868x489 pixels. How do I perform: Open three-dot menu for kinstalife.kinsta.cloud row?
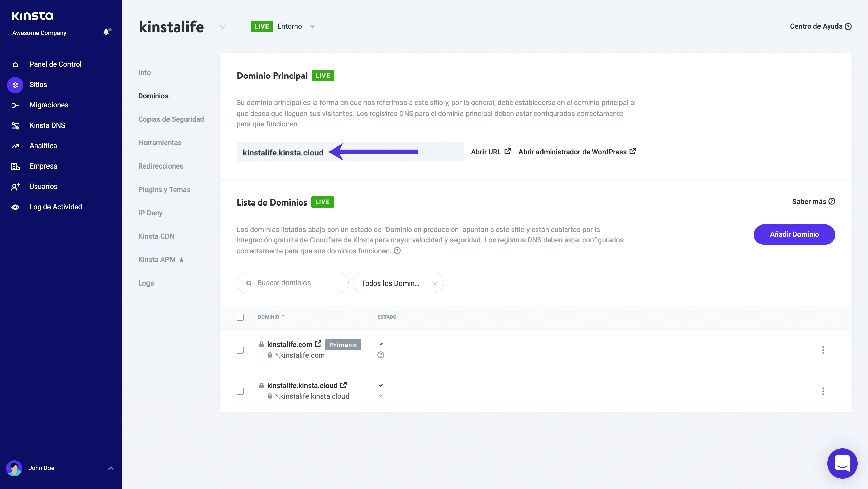[823, 391]
